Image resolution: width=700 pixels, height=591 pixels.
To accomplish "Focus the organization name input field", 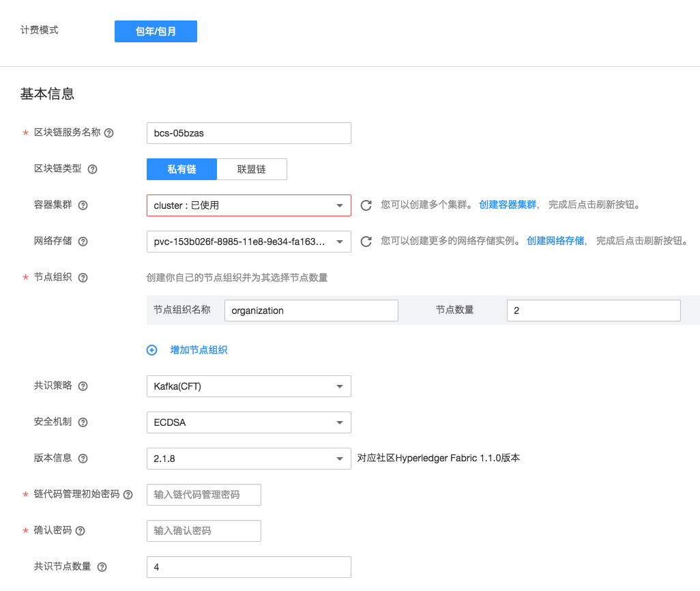I will (x=311, y=311).
